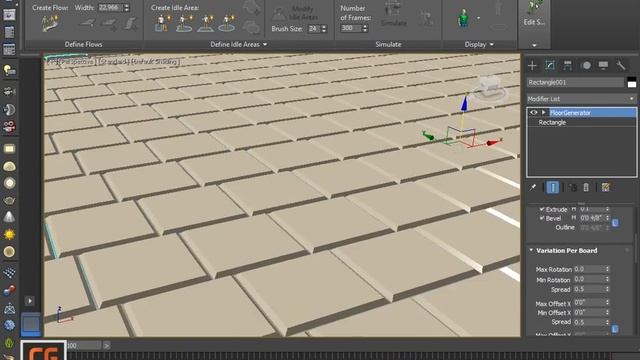Click the Bevel H value field
640x360 pixels.
point(592,218)
